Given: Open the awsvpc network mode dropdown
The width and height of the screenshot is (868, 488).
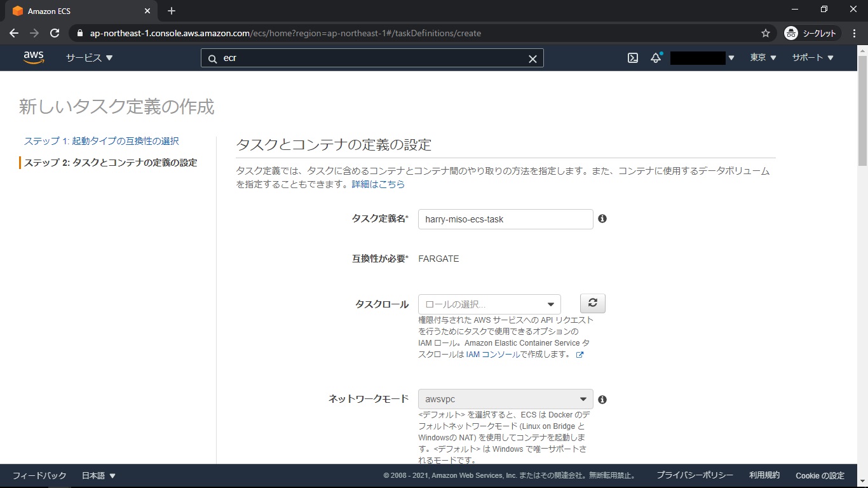Looking at the screenshot, I should [x=505, y=399].
